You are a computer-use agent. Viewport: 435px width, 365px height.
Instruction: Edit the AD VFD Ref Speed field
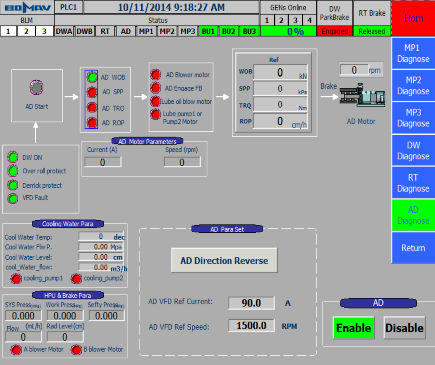coord(251,326)
